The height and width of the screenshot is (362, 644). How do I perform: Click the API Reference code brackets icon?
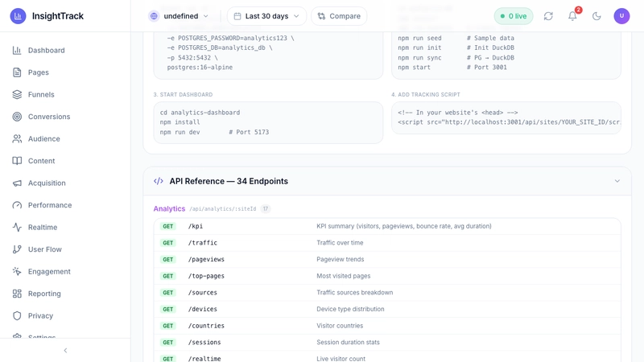click(x=159, y=181)
